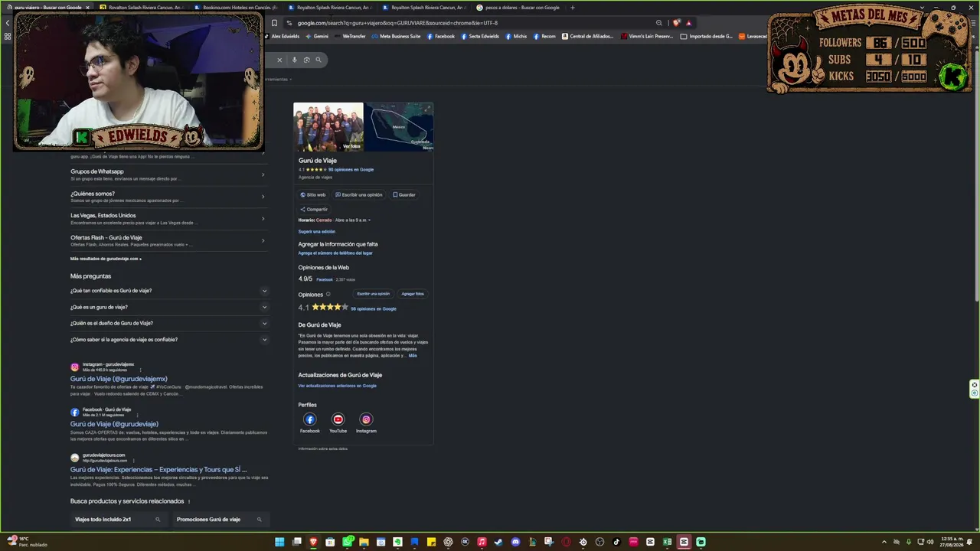
Task: Open TikTok from the taskbar
Action: click(x=616, y=542)
